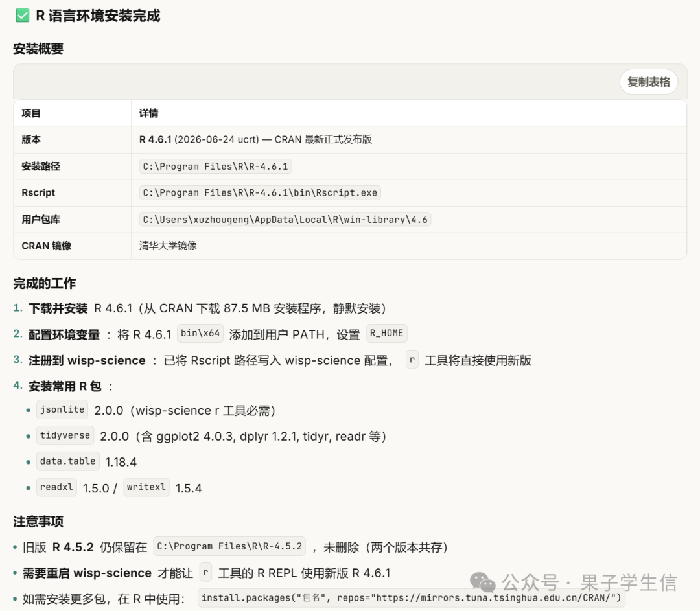Click the 完成的工作 heading
This screenshot has height=611, width=700.
(x=44, y=283)
